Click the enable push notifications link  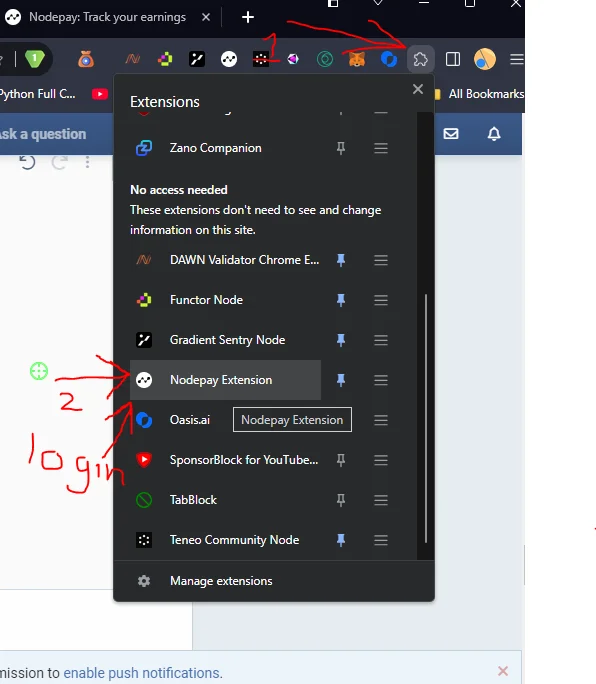click(x=143, y=673)
